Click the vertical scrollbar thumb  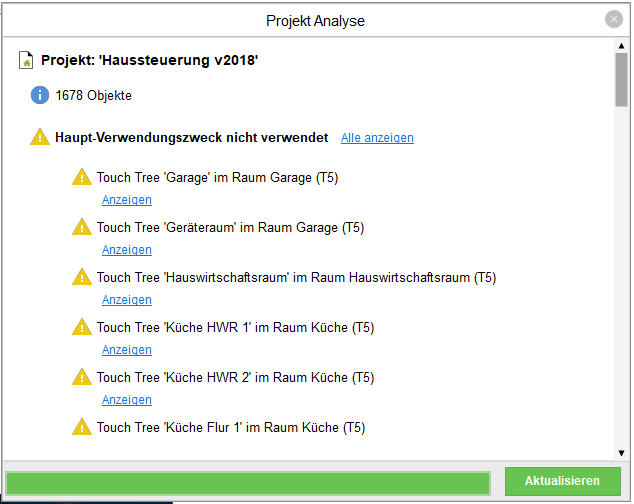(621, 79)
